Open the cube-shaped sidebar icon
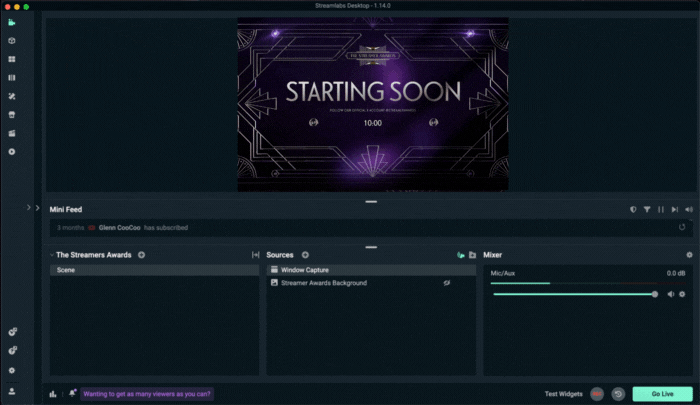The width and height of the screenshot is (700, 405). (12, 41)
